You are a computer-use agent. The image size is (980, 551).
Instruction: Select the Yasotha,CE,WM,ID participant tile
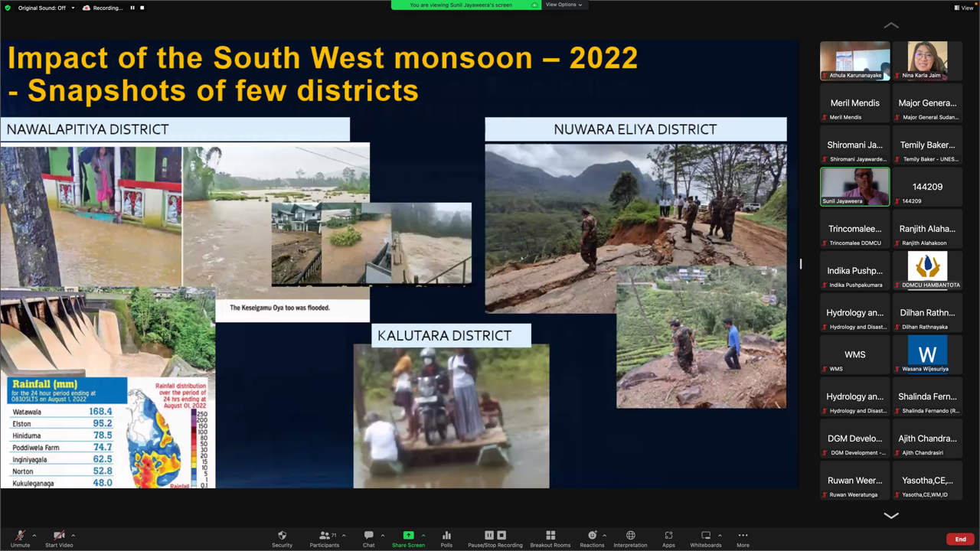coord(928,481)
